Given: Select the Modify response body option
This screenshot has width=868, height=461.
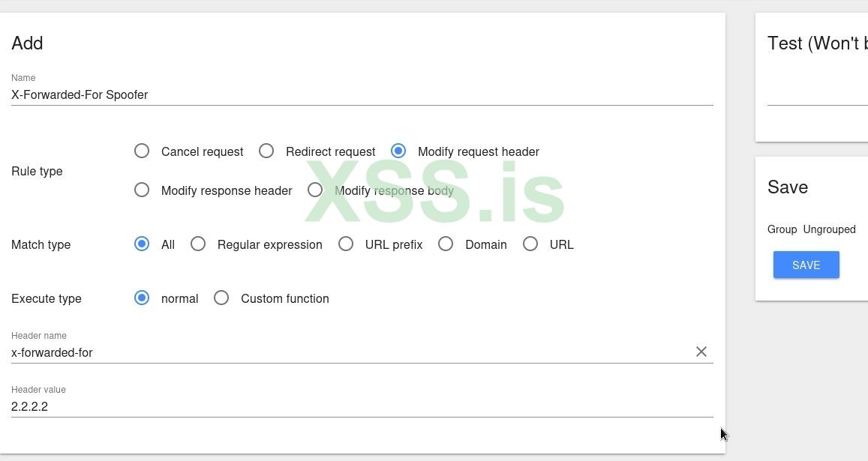Looking at the screenshot, I should 315,190.
